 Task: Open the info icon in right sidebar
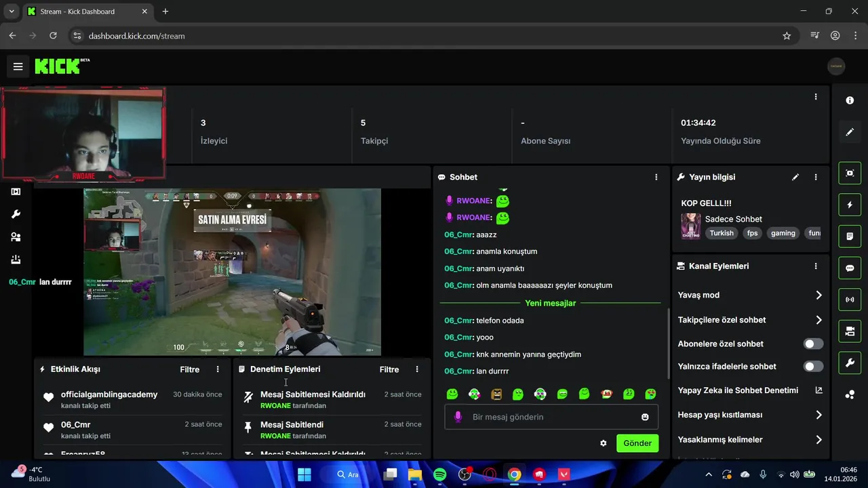(850, 100)
